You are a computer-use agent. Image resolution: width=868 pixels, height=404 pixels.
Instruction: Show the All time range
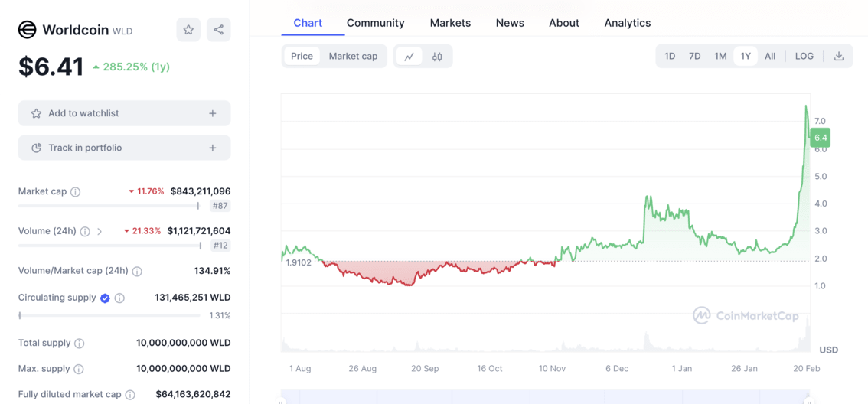(770, 56)
